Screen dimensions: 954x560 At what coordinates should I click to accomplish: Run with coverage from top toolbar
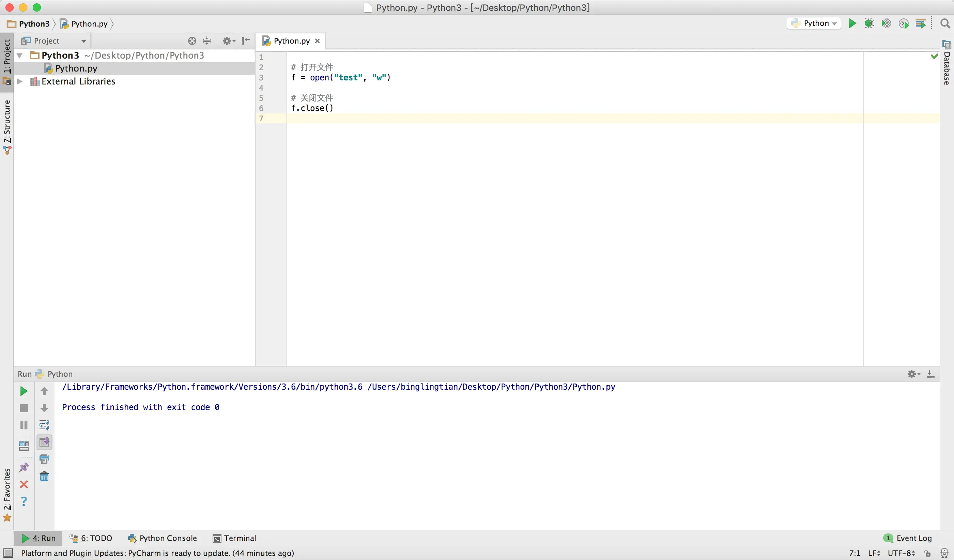[x=886, y=24]
